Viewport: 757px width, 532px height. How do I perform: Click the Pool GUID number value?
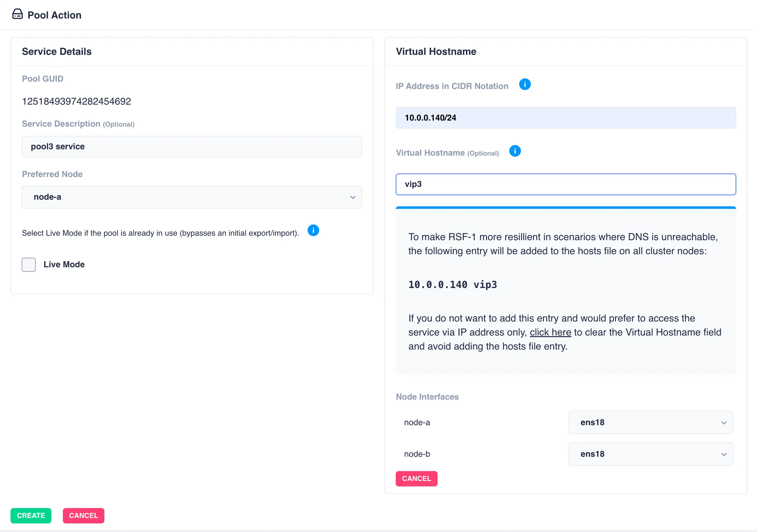click(76, 101)
